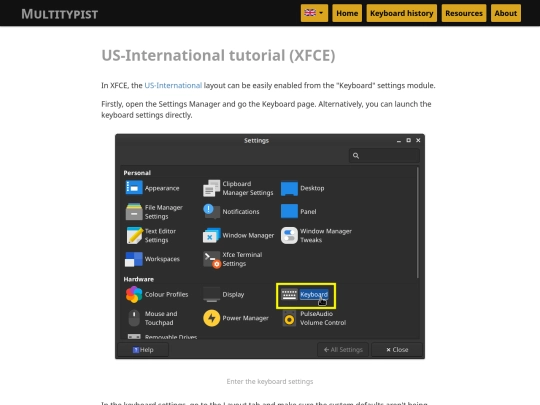Click the Colour Profiles icon

coord(134,294)
